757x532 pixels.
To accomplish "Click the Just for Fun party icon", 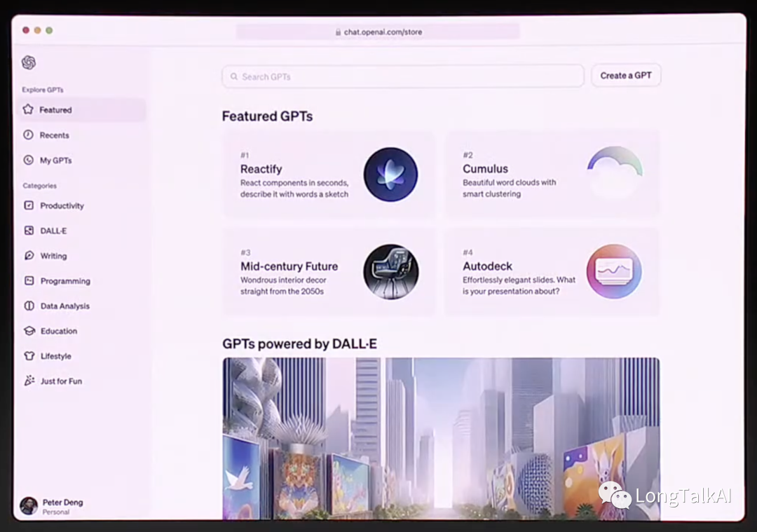I will point(29,381).
